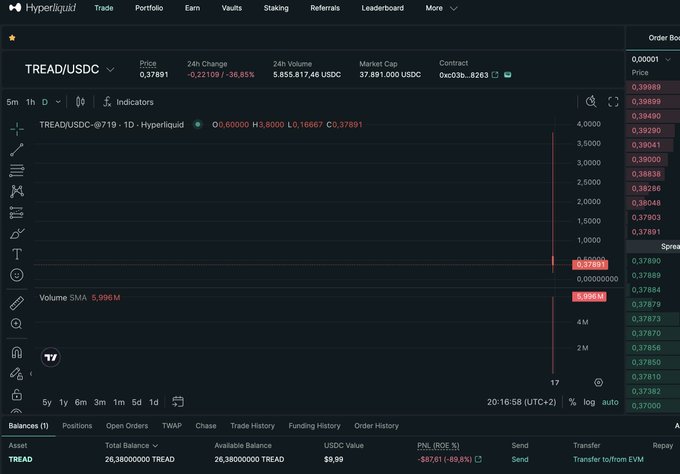680x474 pixels.
Task: Open the Indicators dialog
Action: tap(128, 102)
